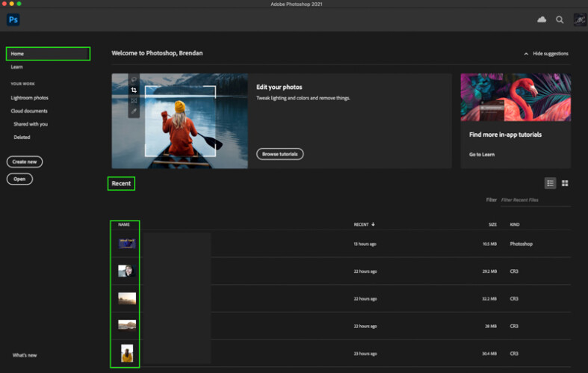Click the Open button
The width and height of the screenshot is (588, 373).
[x=19, y=179]
